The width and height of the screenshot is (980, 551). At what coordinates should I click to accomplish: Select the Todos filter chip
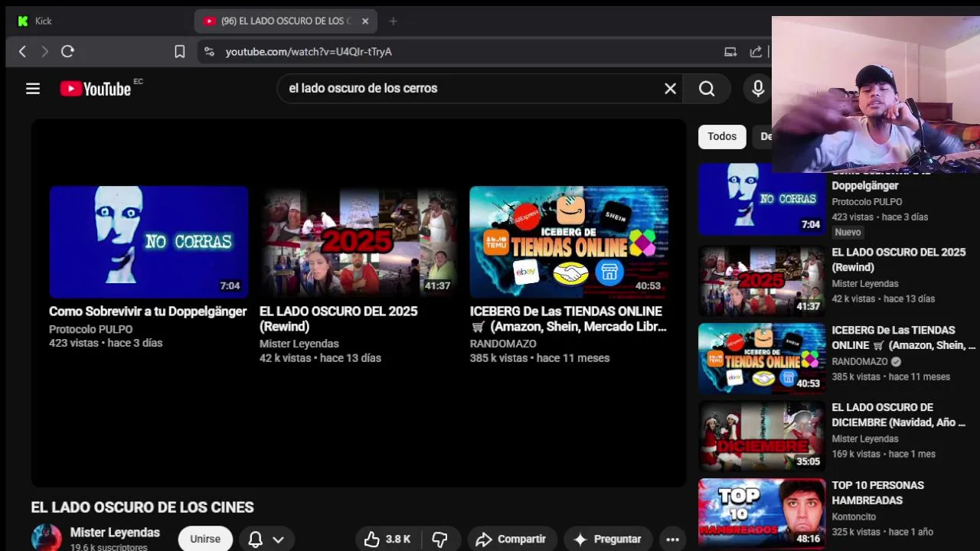tap(722, 136)
